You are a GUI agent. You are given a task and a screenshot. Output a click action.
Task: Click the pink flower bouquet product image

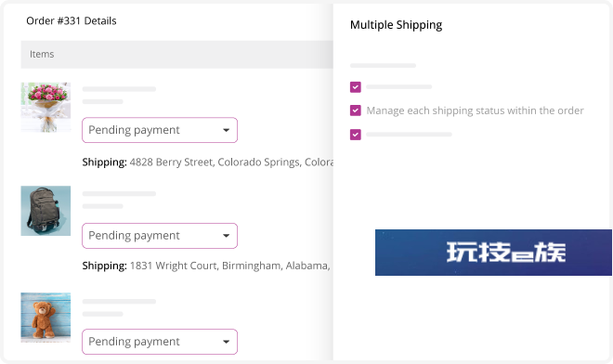(46, 107)
